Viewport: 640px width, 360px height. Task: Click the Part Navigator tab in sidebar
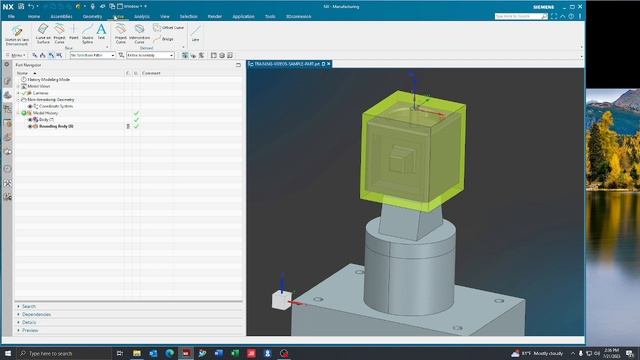pos(7,95)
